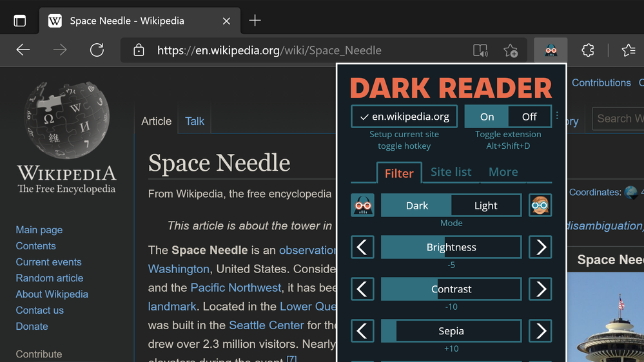Viewport: 644px width, 362px height.
Task: Click the Wikipedia globe logo
Action: (67, 120)
